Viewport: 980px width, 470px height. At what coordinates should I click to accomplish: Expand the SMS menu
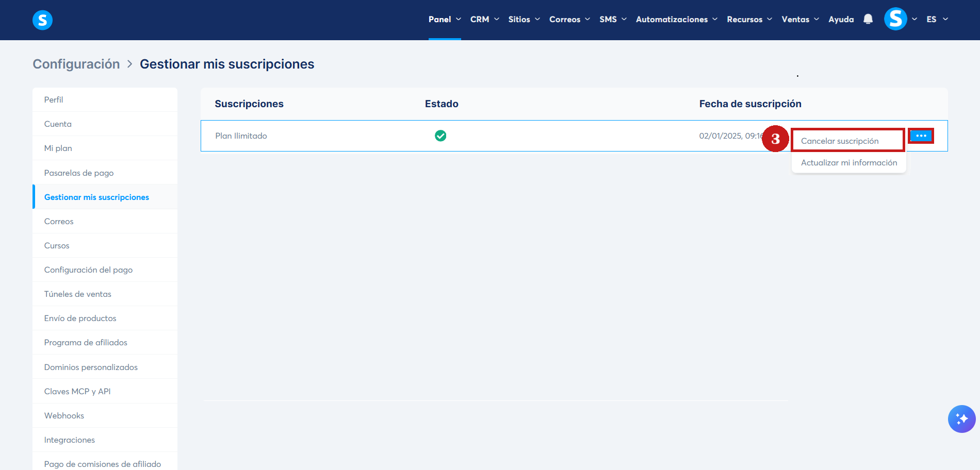coord(613,20)
